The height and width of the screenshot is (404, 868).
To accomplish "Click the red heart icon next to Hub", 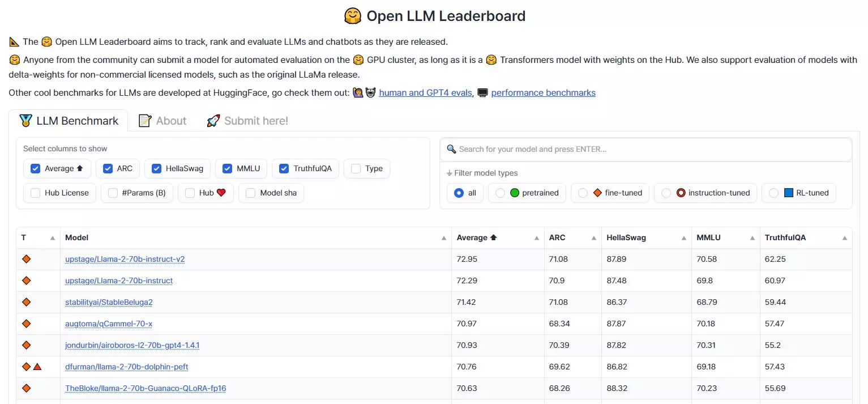I will (x=221, y=193).
